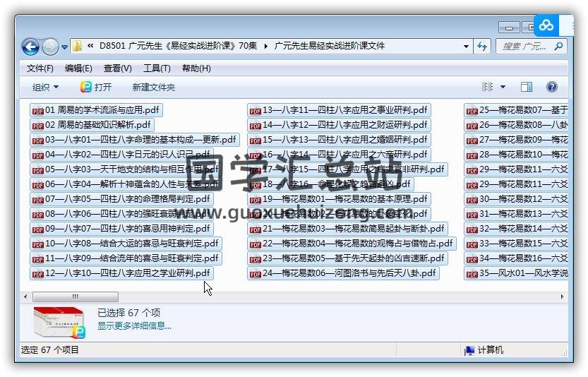Click the refresh button beside address bar
This screenshot has width=588, height=377.
pyautogui.click(x=483, y=47)
